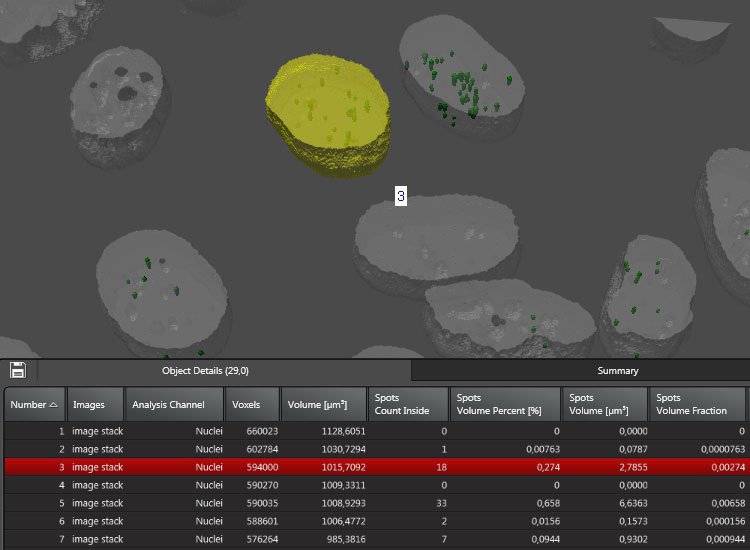750x550 pixels.
Task: Open the Object Details tab
Action: pyautogui.click(x=205, y=371)
